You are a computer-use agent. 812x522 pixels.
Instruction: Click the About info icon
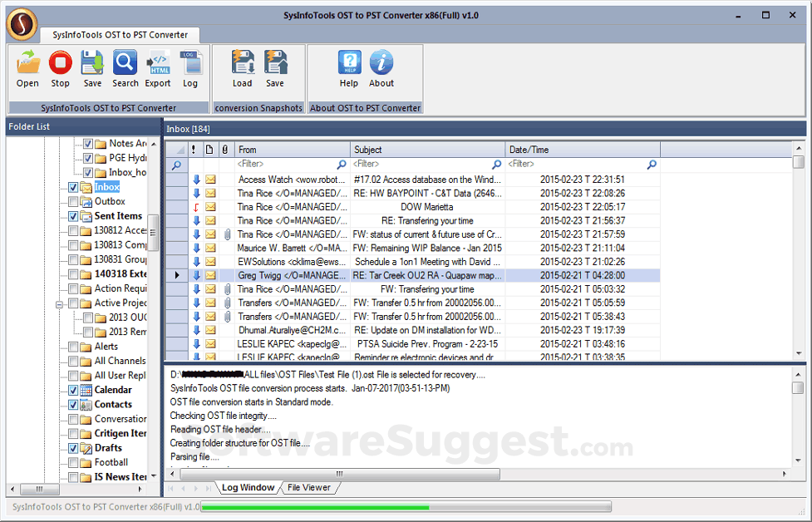click(x=381, y=62)
